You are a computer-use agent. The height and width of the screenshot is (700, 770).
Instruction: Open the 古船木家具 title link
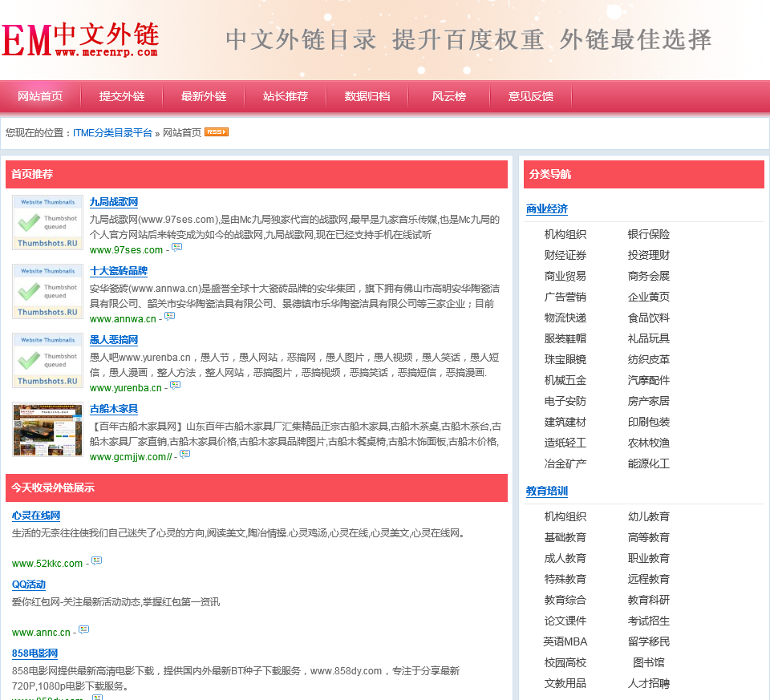(113, 409)
